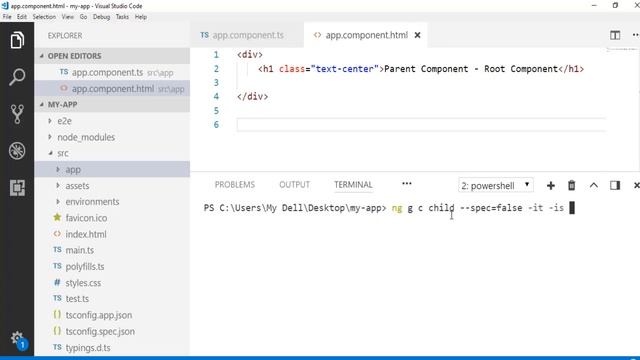Viewport: 640px width, 360px height.
Task: Select app.component.html in Open Editors list
Action: tap(112, 89)
